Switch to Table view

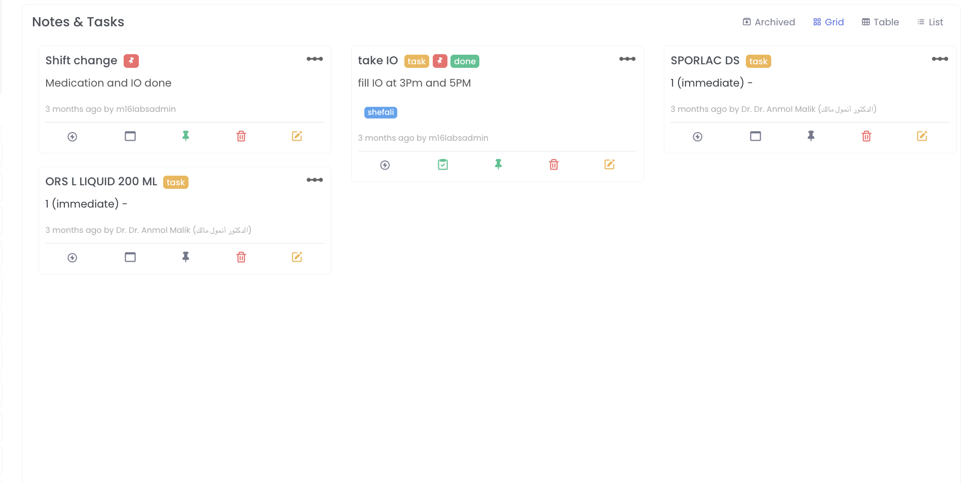tap(881, 22)
